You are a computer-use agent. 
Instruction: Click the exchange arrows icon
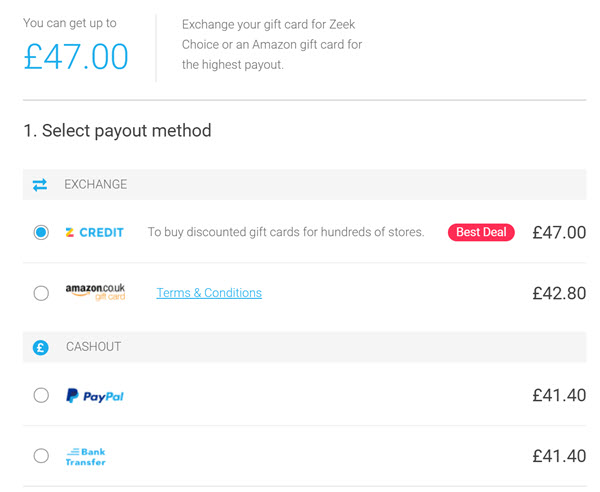[x=40, y=185]
